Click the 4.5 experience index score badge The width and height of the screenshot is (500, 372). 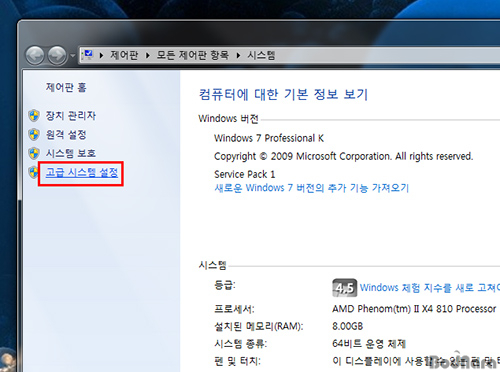click(344, 288)
